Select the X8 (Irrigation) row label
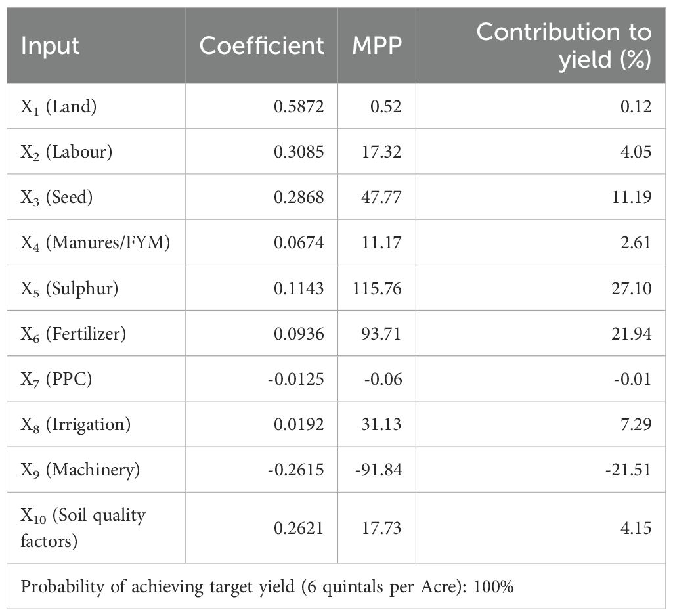This screenshot has width=673, height=616. coord(76,424)
